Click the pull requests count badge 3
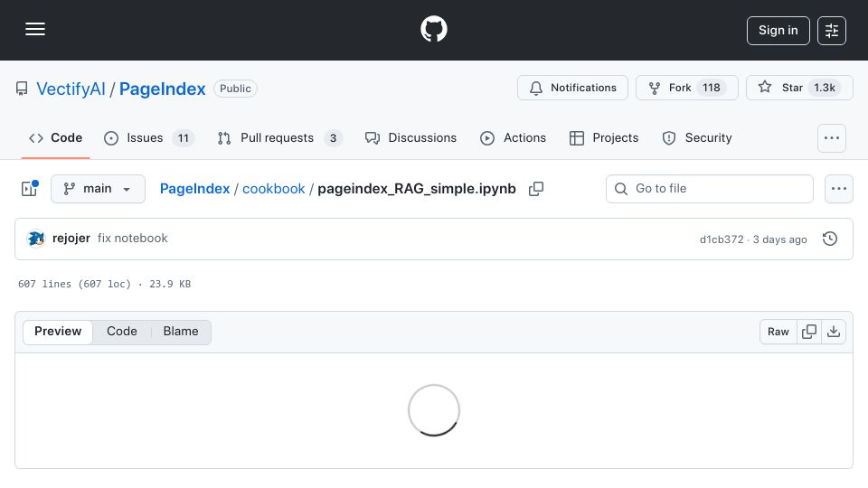This screenshot has height=488, width=868. click(x=334, y=138)
